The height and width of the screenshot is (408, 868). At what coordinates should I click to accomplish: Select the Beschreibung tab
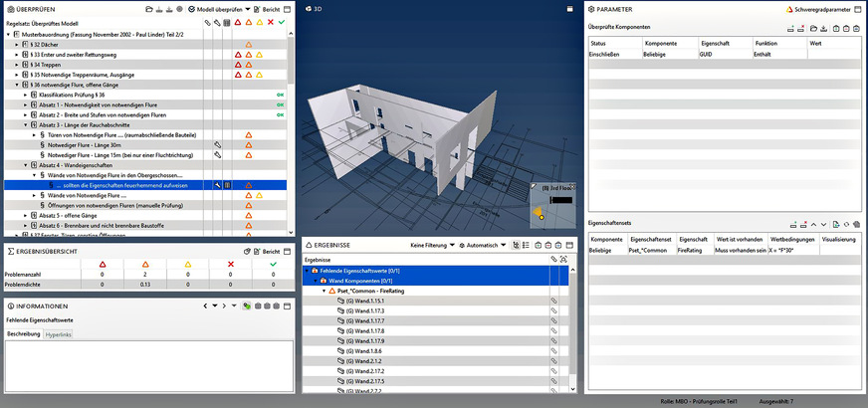point(24,334)
